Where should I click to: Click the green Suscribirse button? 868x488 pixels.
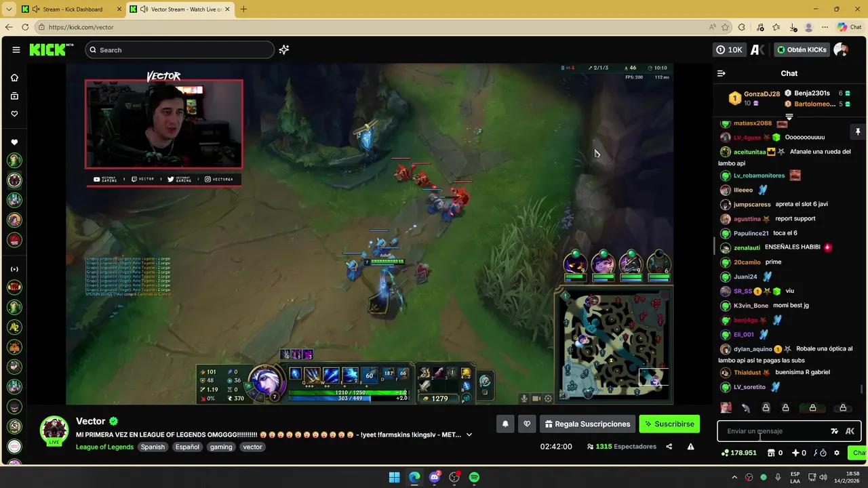[669, 424]
